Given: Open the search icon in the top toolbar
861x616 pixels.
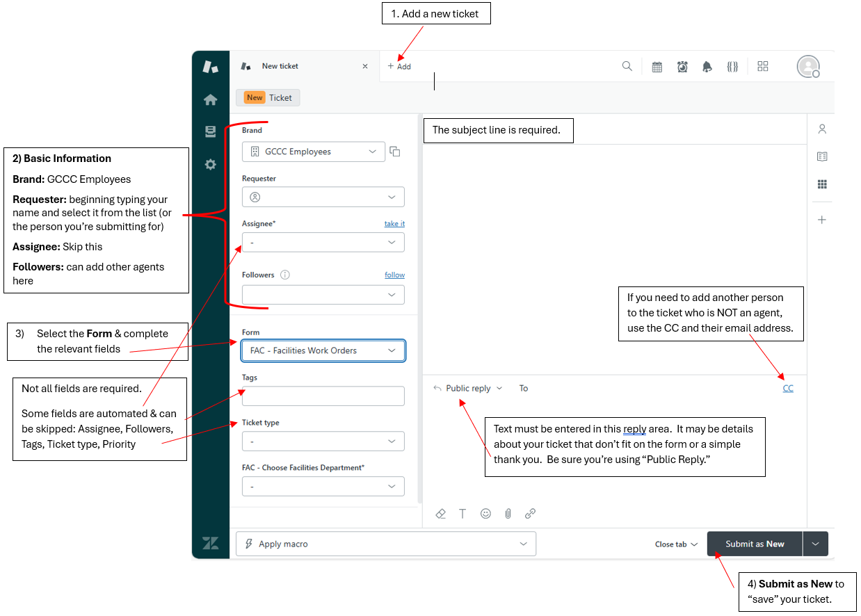Looking at the screenshot, I should [627, 66].
